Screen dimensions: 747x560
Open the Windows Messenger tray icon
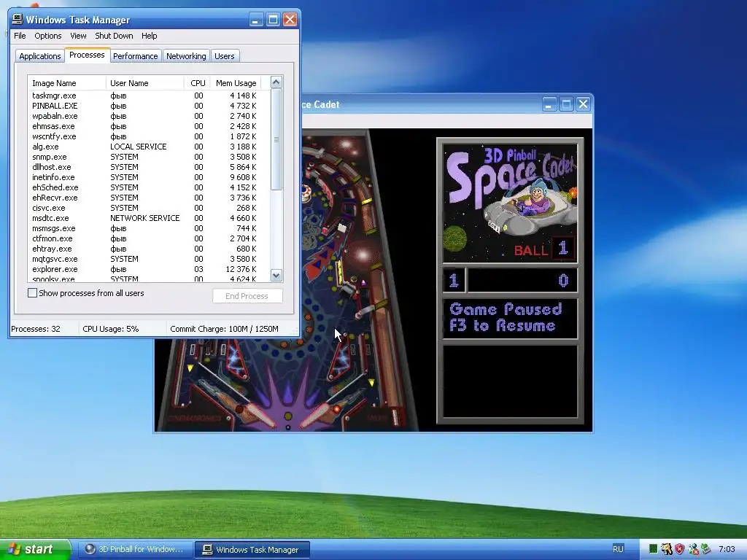[x=693, y=549]
